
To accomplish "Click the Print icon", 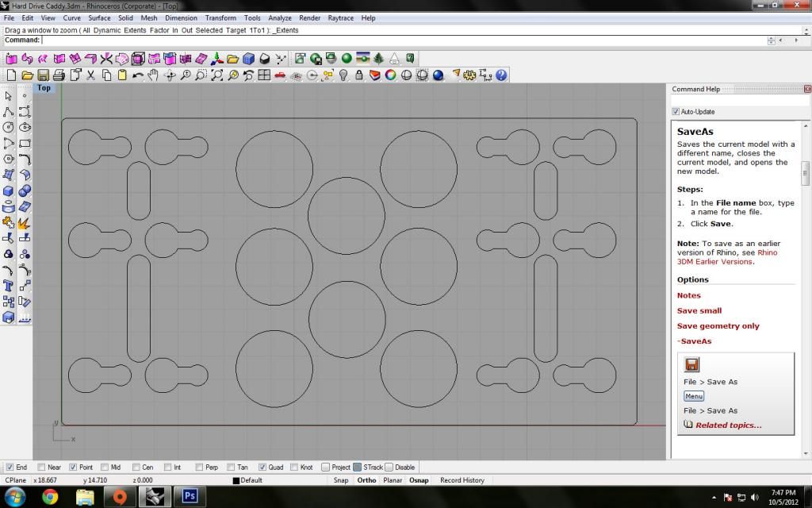I will coord(59,75).
